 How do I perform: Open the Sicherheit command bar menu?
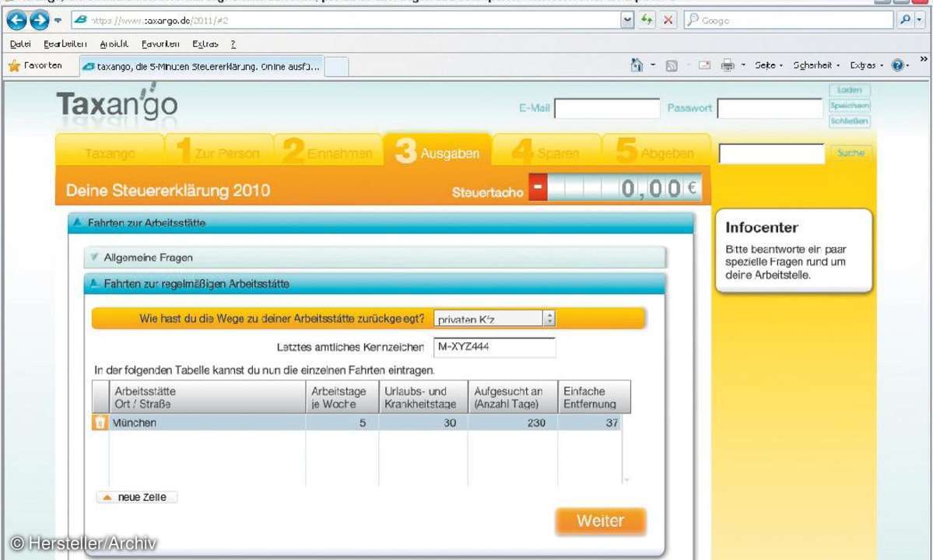[x=815, y=65]
